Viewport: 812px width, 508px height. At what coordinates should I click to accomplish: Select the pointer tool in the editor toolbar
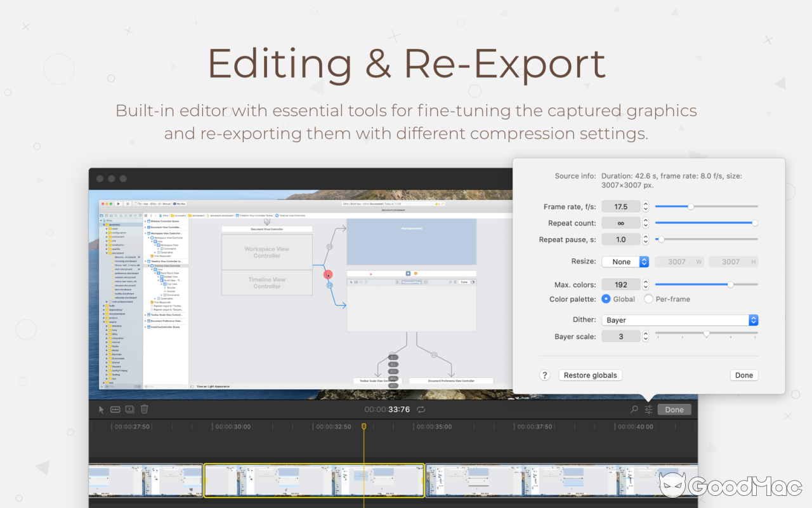[x=101, y=409]
